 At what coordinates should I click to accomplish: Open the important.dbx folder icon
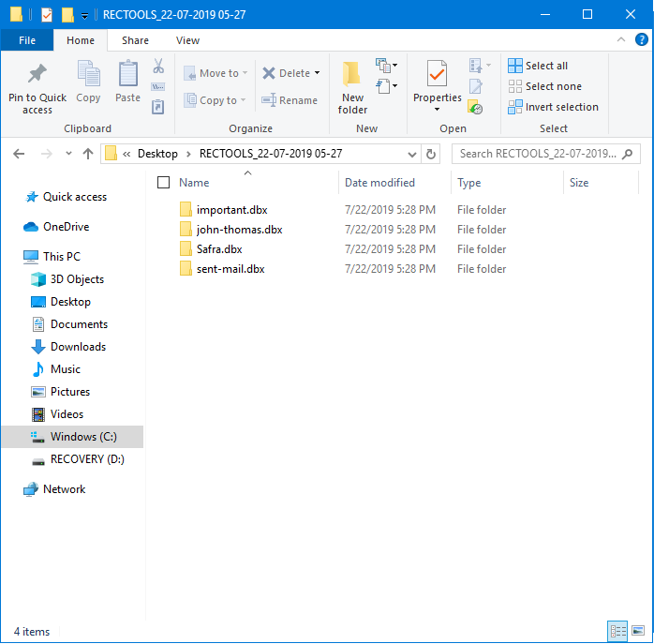pos(186,210)
